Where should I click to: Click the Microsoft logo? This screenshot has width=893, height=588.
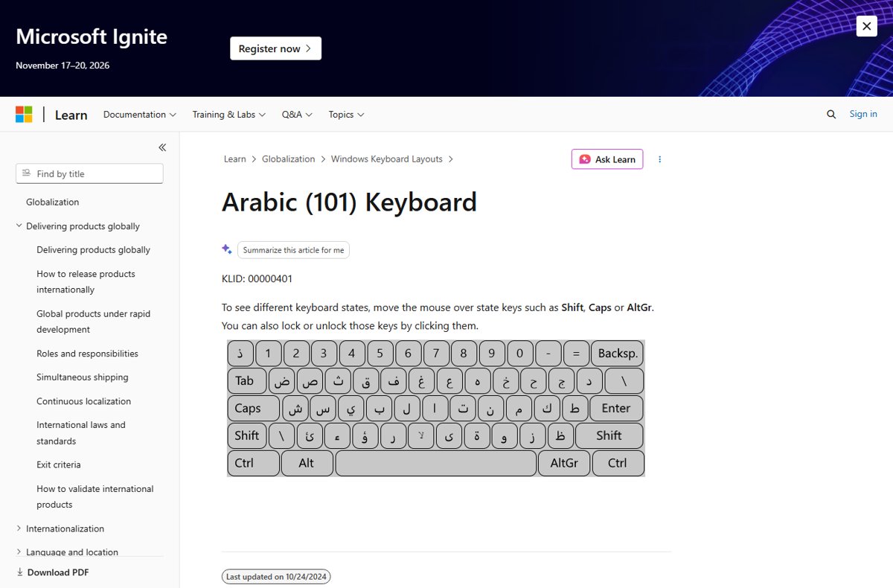point(24,115)
